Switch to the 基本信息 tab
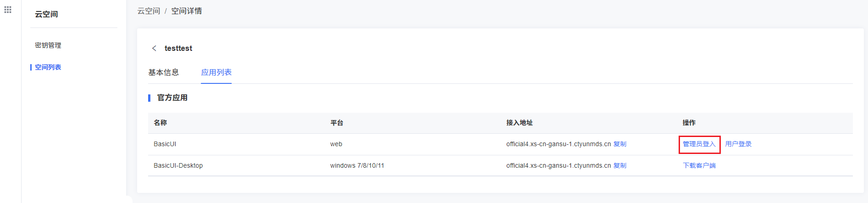Screen dimensions: 868x203 [163, 72]
